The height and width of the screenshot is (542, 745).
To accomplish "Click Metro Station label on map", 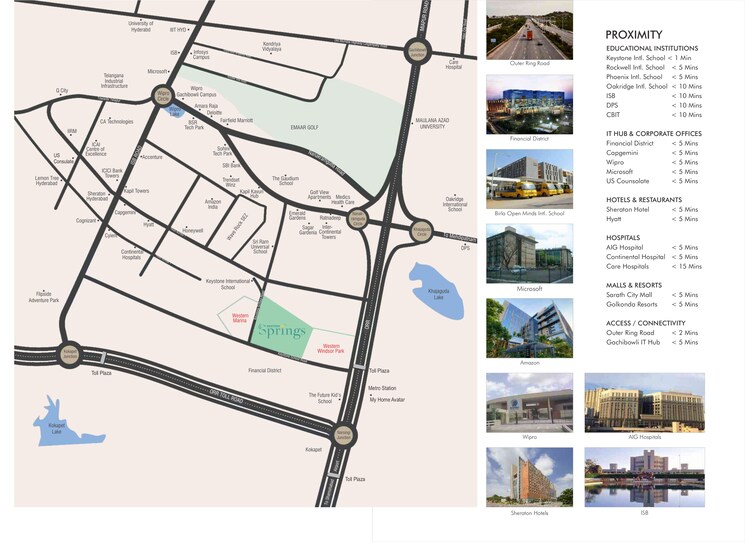I will coord(382,388).
